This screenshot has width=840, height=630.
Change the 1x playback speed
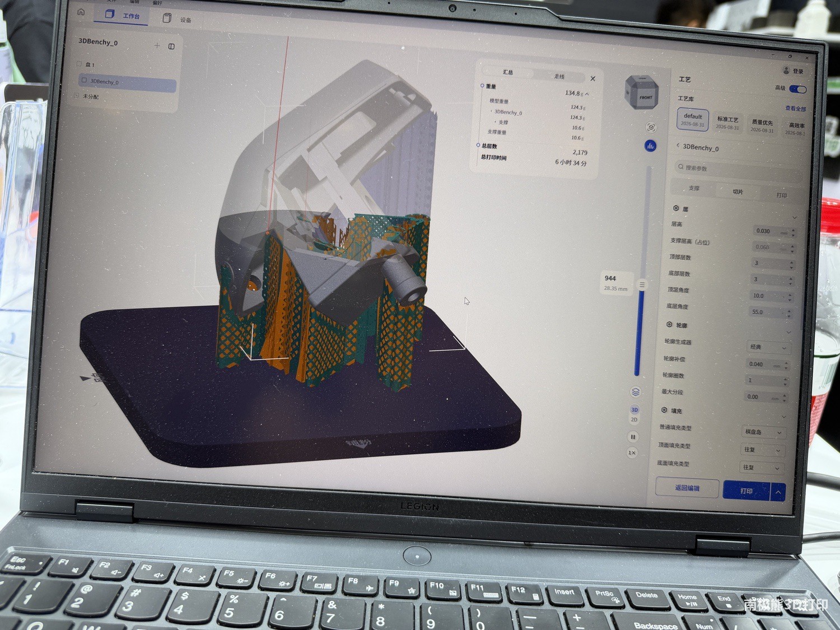coord(632,452)
